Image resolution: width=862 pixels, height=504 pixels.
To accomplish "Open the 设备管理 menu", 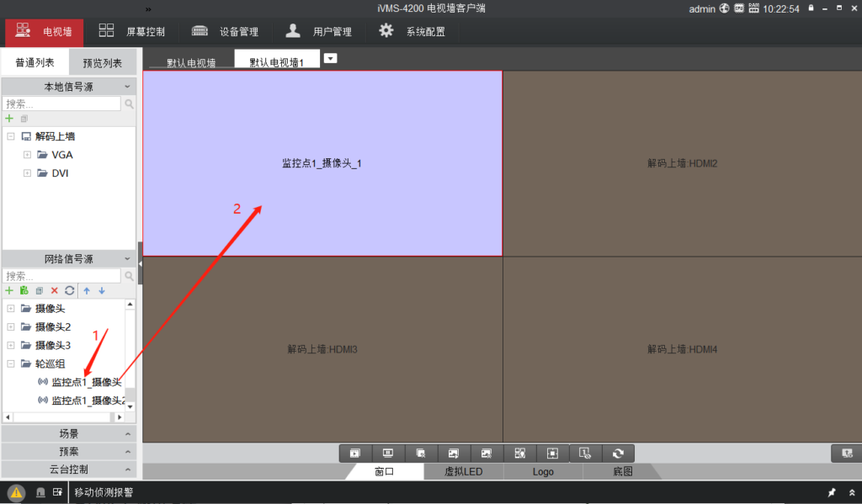I will coord(225,32).
